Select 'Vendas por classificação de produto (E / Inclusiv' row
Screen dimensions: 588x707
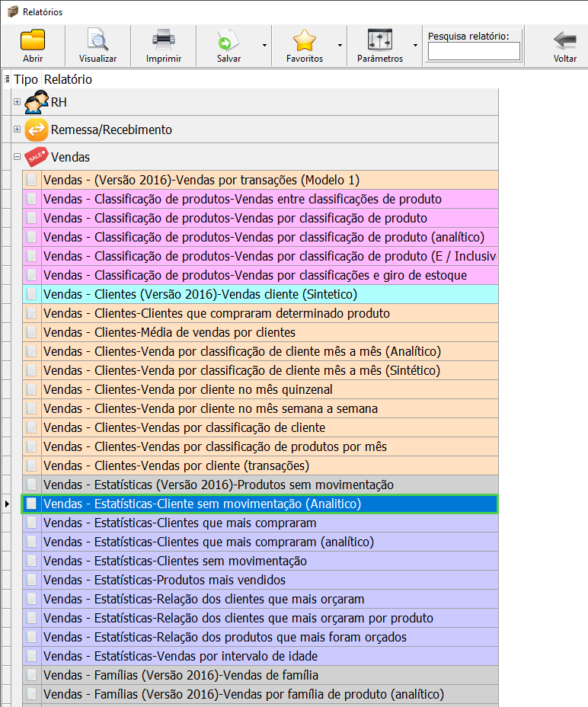pyautogui.click(x=260, y=256)
